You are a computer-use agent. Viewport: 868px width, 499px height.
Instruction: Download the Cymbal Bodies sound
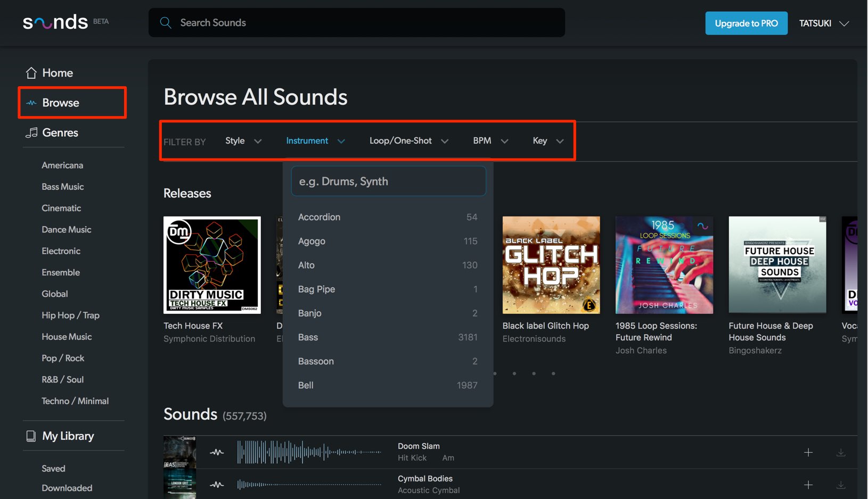841,485
